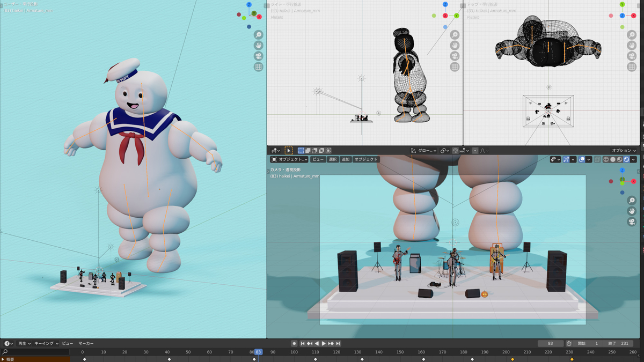
Task: Toggle X-ray mode in camera viewport
Action: click(x=597, y=159)
